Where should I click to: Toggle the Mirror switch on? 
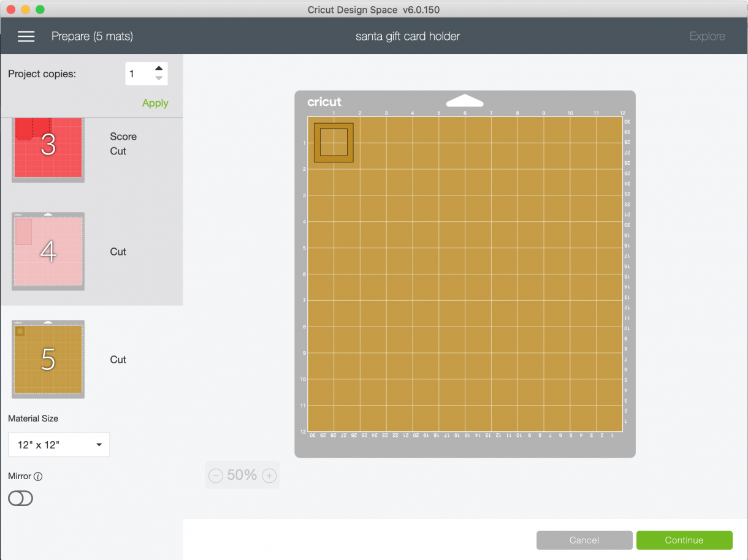[20, 498]
